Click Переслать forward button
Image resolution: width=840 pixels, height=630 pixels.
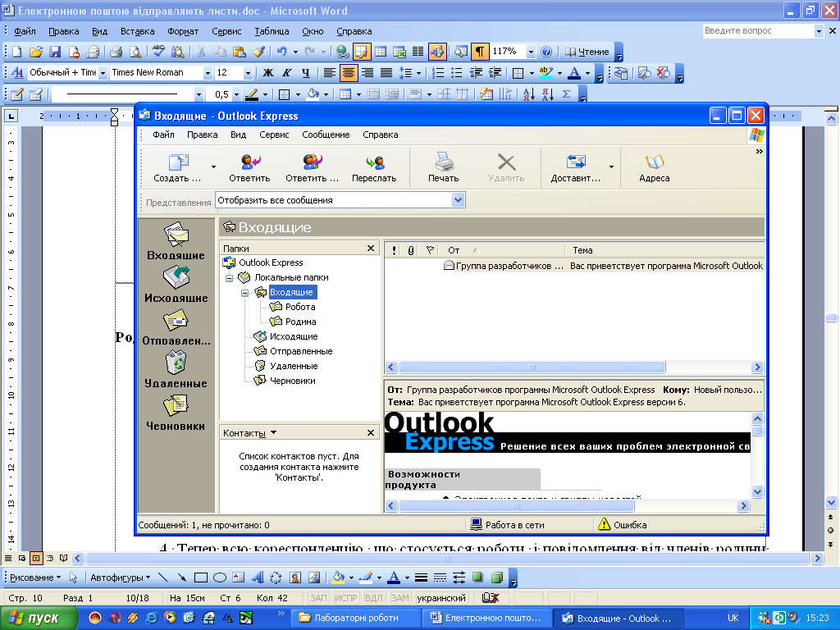pos(374,168)
